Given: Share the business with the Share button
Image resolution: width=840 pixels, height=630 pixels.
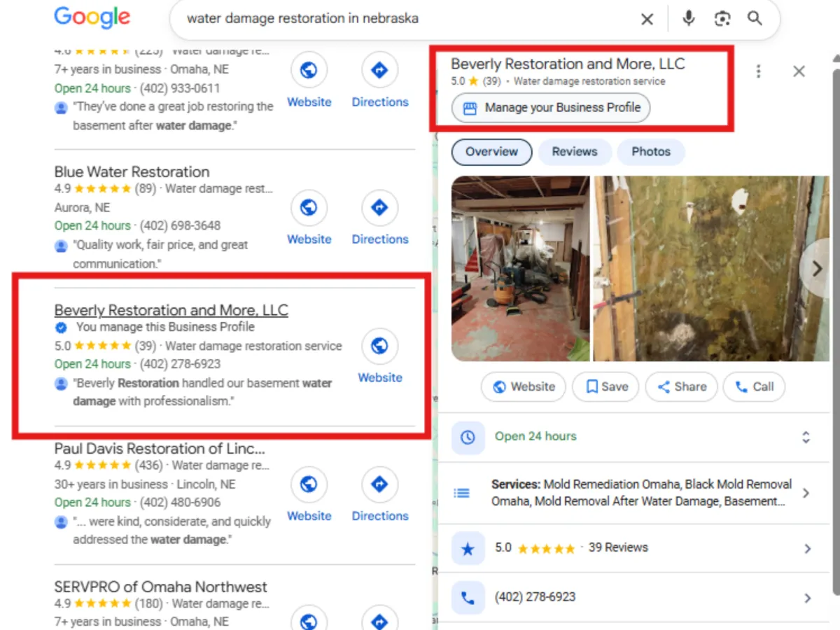Looking at the screenshot, I should click(x=681, y=386).
